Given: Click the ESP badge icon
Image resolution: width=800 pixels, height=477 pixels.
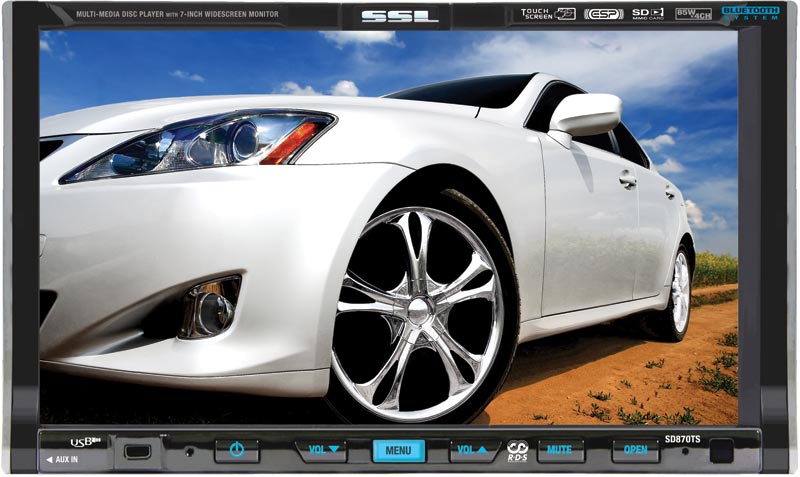Looking at the screenshot, I should point(603,14).
